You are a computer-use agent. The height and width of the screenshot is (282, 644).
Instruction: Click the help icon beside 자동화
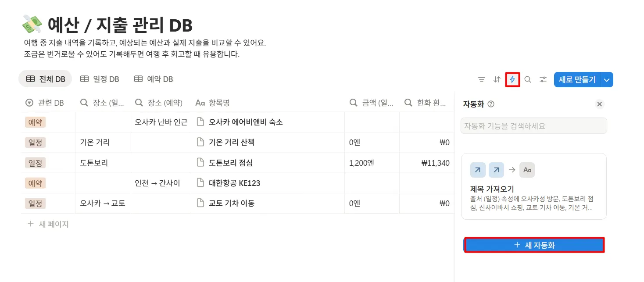[x=491, y=104]
